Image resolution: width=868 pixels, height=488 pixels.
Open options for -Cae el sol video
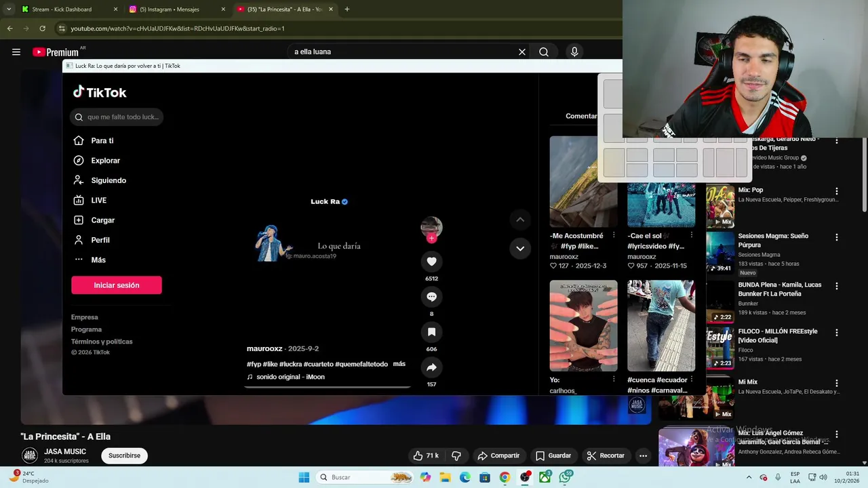pyautogui.click(x=691, y=235)
